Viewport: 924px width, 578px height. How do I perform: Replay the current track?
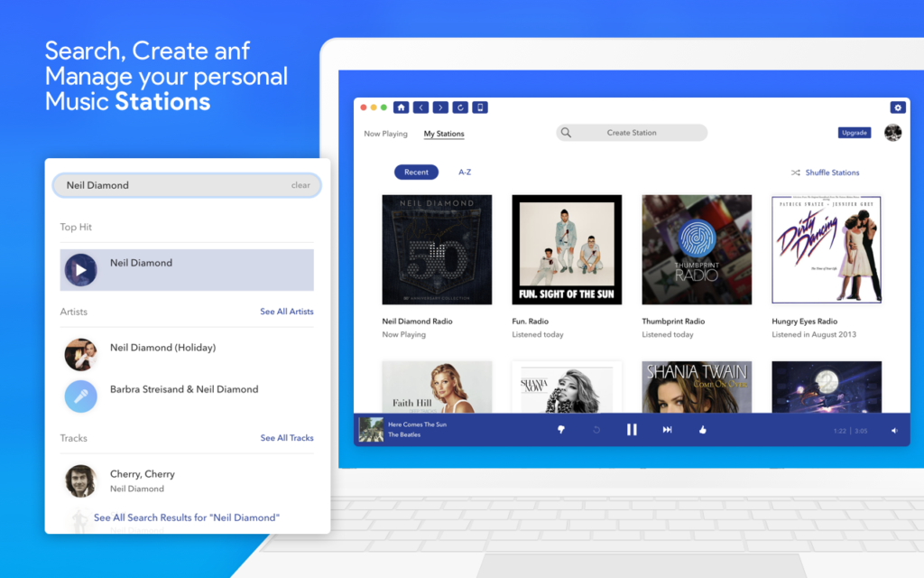coord(596,429)
